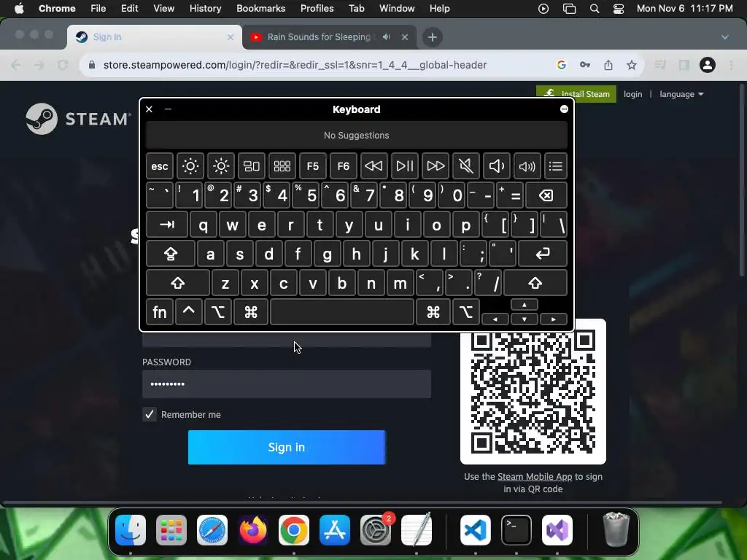Launch Firefox from the Dock
Screen dimensions: 747x560
[x=253, y=530]
